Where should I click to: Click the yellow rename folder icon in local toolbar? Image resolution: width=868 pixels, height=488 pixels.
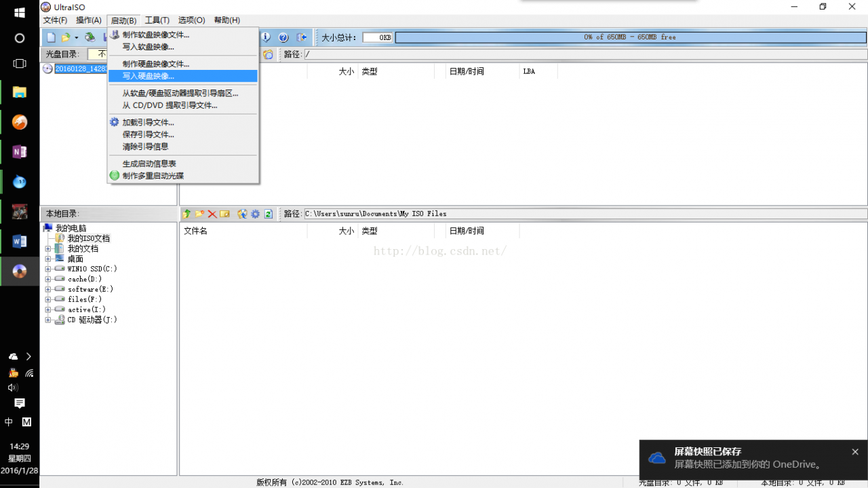pos(225,214)
